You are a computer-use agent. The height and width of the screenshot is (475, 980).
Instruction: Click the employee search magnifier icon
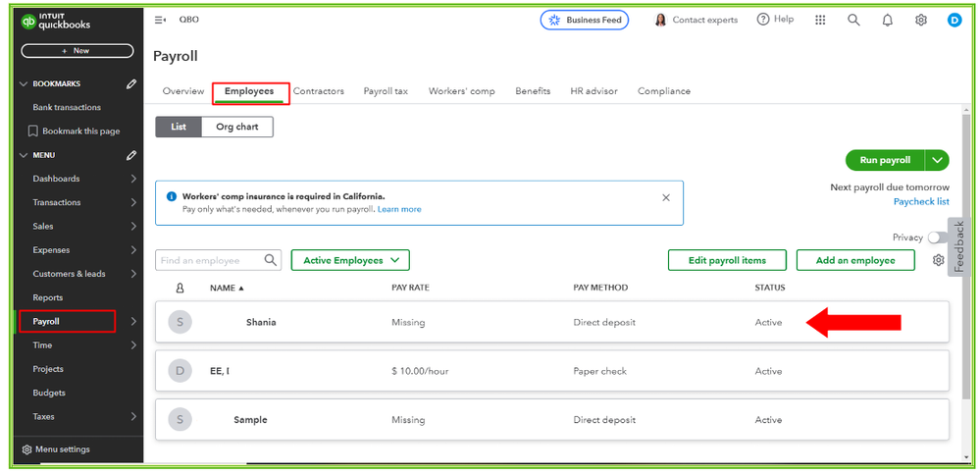click(270, 260)
